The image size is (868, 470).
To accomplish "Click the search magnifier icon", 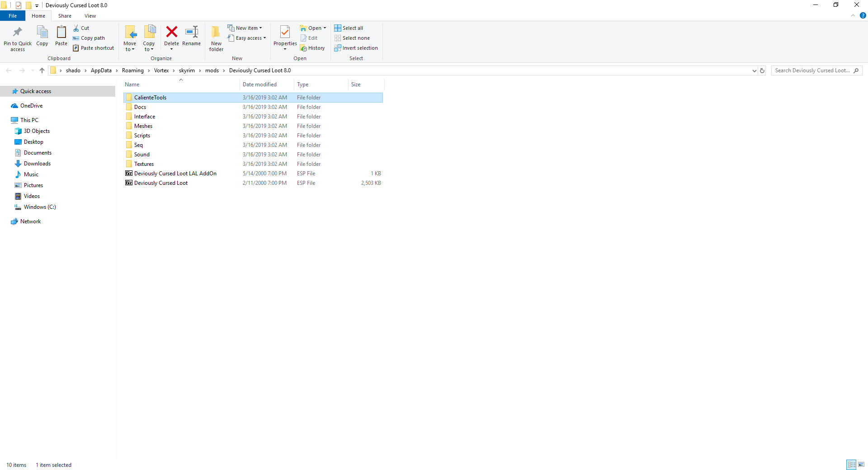I will coord(856,70).
